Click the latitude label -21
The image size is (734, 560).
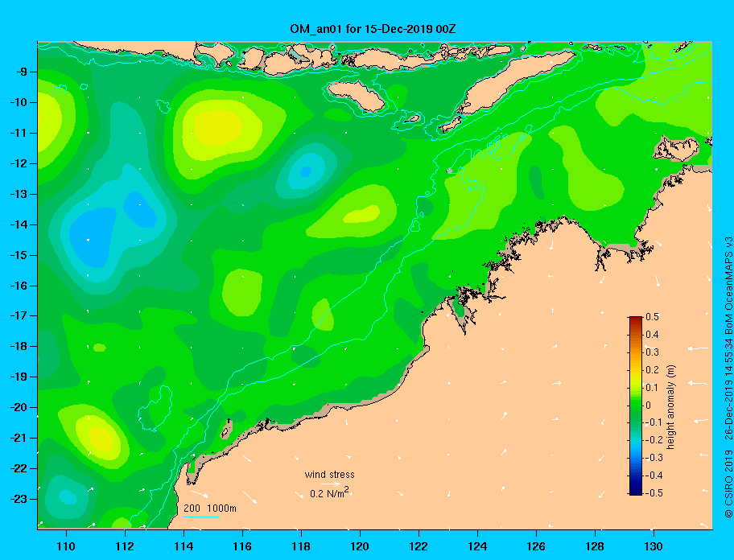19,438
